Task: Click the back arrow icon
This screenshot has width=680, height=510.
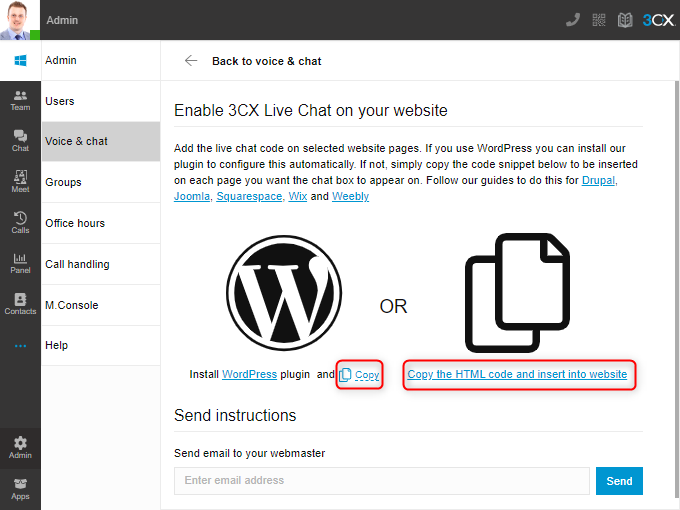Action: click(191, 61)
